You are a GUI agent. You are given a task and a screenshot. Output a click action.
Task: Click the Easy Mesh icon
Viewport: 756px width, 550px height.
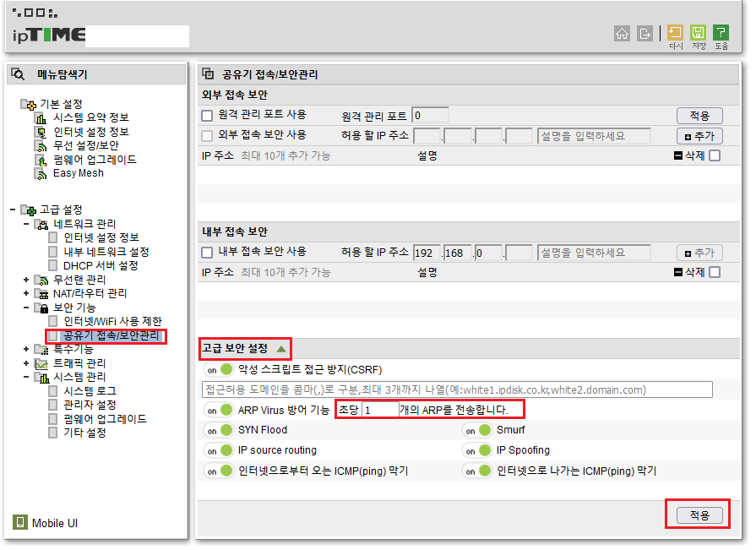click(x=41, y=173)
